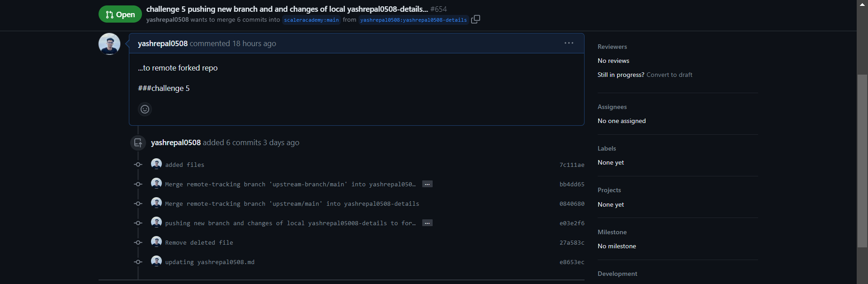
Task: Expand the truncated commit message for e03e2f6
Action: coord(427,223)
